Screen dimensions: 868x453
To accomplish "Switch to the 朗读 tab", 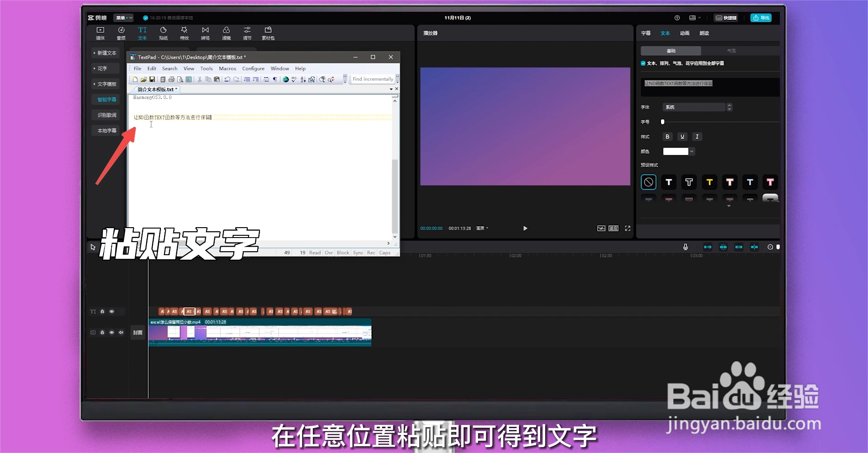I will coord(704,33).
